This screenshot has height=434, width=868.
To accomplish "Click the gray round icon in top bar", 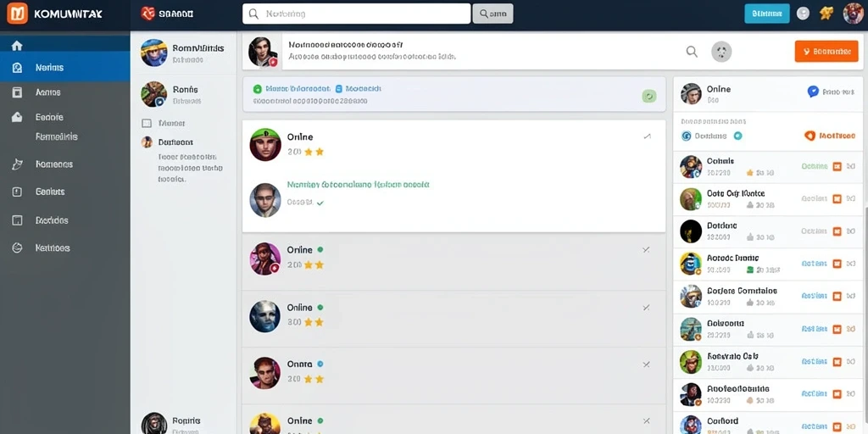I will tap(803, 14).
